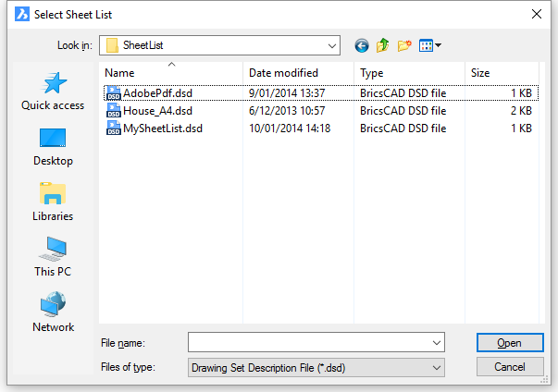Open This PC location
Screen dimensions: 558x392
[x=53, y=257]
